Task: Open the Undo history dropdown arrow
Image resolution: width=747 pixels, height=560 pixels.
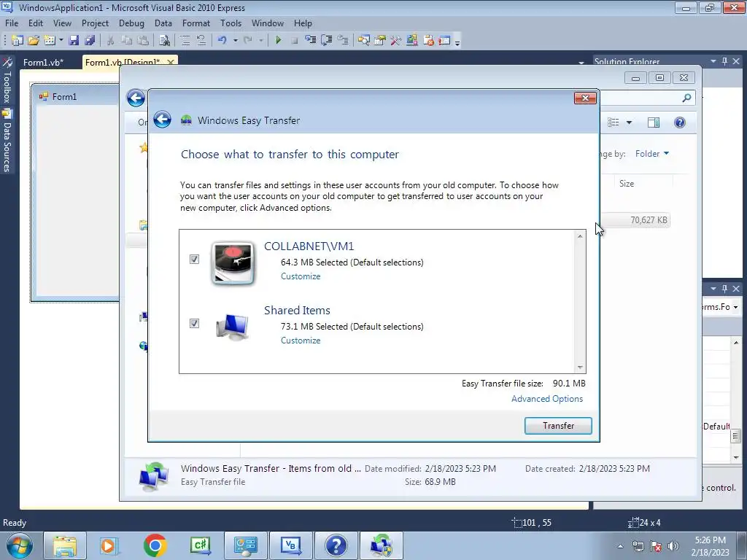Action: tap(236, 41)
